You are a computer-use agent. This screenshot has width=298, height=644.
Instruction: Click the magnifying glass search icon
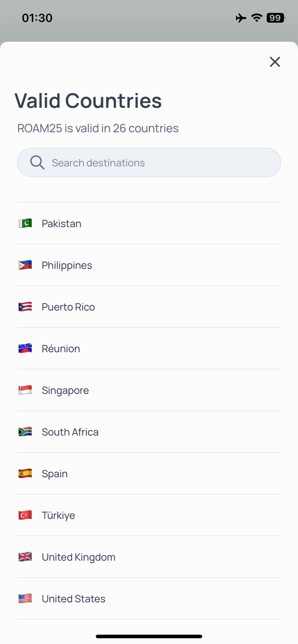click(37, 162)
